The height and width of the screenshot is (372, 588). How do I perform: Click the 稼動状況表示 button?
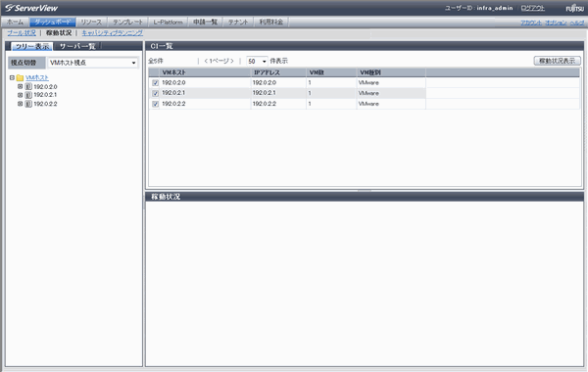click(557, 61)
